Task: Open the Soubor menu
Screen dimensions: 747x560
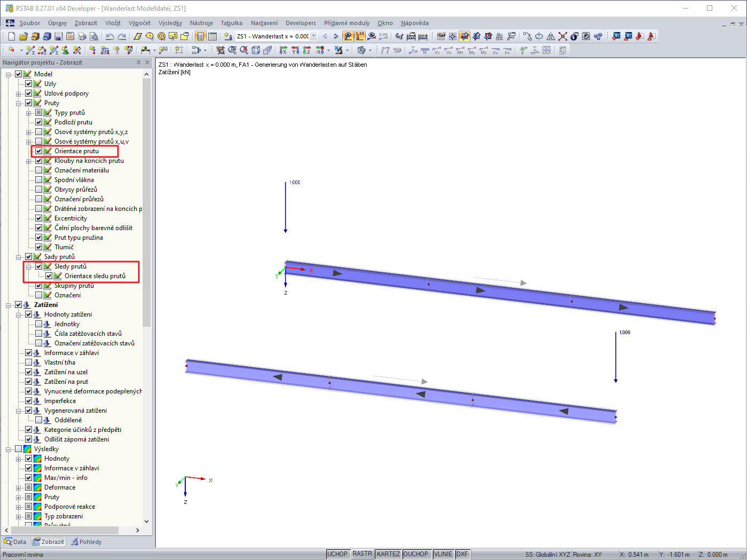Action: pos(30,23)
